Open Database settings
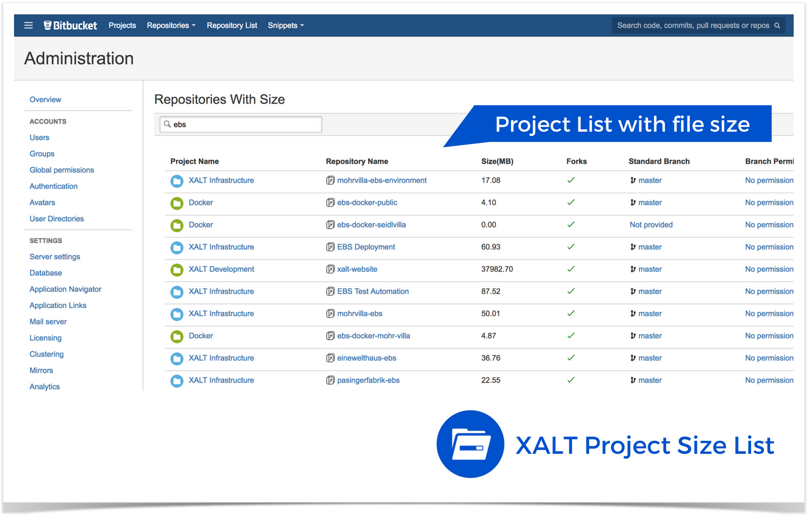This screenshot has width=812, height=518. click(x=46, y=273)
